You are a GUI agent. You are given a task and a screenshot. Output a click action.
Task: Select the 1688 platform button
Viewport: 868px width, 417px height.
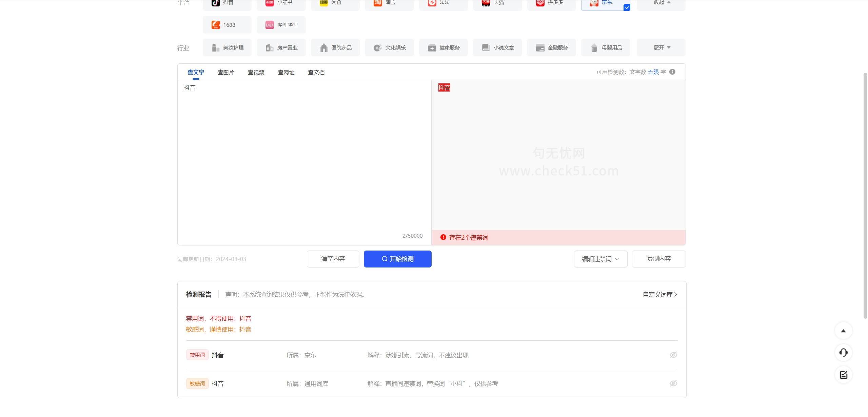tap(227, 25)
